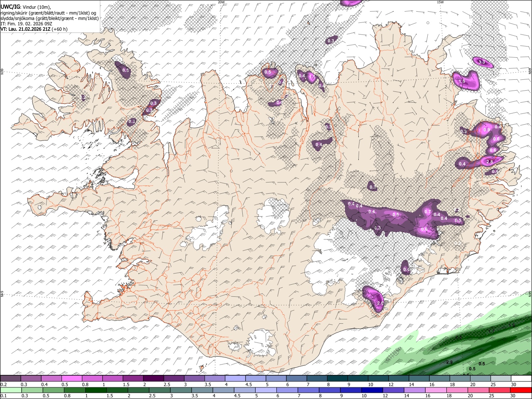Click the 2.0 snow value near the south coast
The width and height of the screenshot is (532, 399).
[x=380, y=303]
